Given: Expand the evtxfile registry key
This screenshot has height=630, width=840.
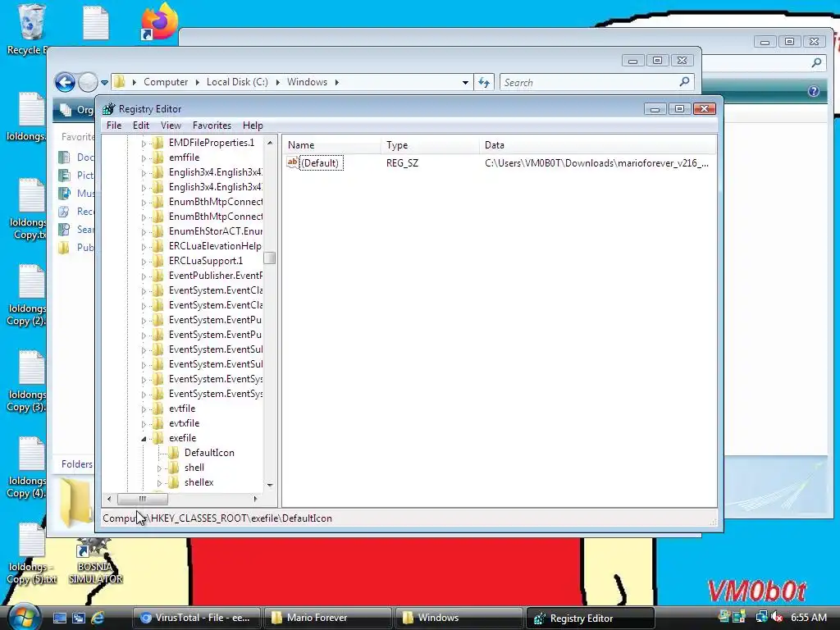Looking at the screenshot, I should pyautogui.click(x=144, y=424).
